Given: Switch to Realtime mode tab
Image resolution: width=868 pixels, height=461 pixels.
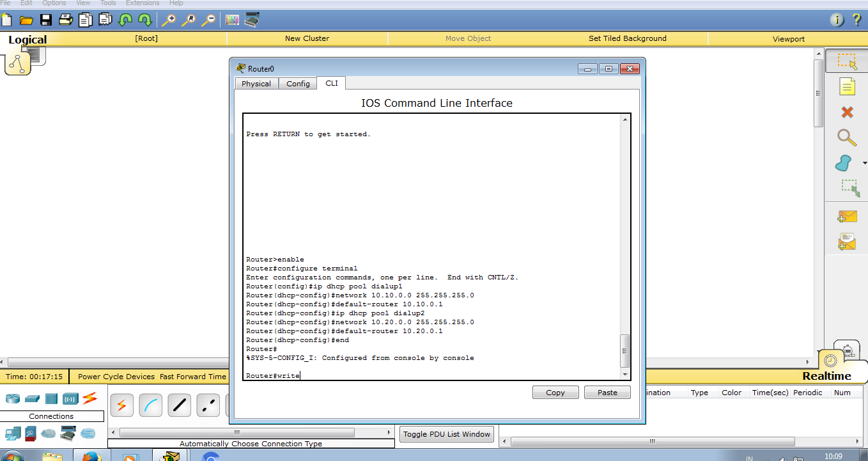Looking at the screenshot, I should pos(826,376).
